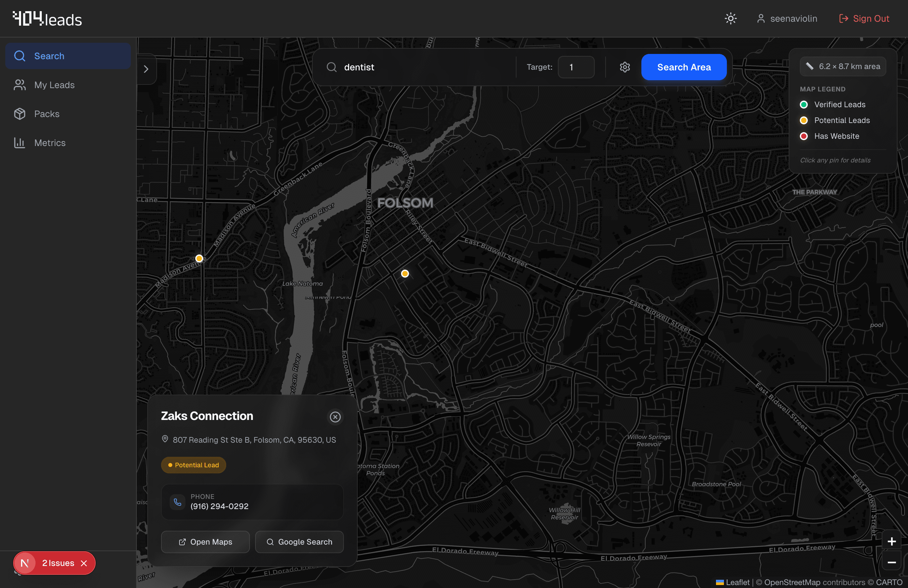The image size is (908, 588).
Task: Expand the side panel with the chevron arrow
Action: pyautogui.click(x=147, y=69)
